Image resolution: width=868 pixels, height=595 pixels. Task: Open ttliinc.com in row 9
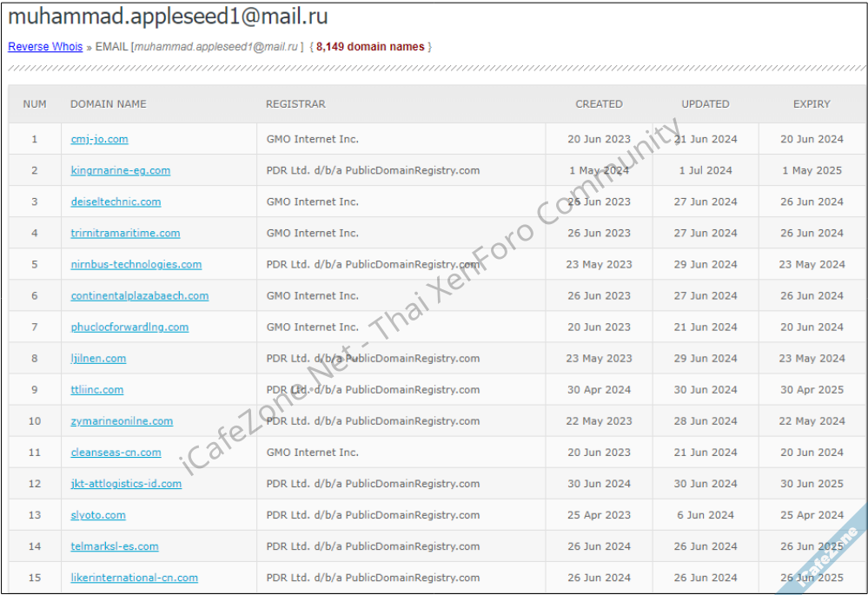click(96, 389)
